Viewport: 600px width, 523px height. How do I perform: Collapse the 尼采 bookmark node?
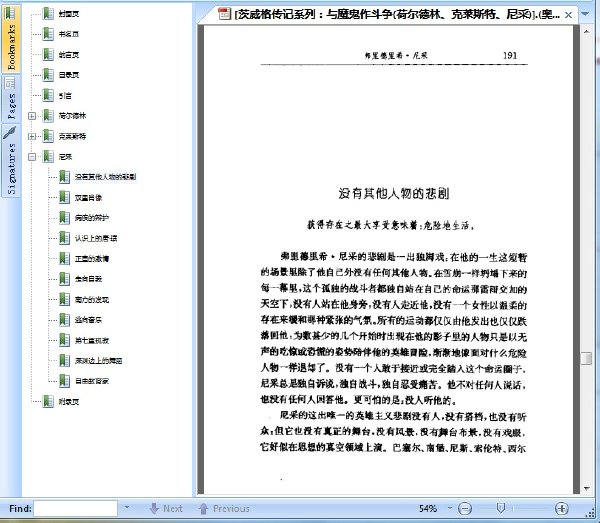coord(32,156)
